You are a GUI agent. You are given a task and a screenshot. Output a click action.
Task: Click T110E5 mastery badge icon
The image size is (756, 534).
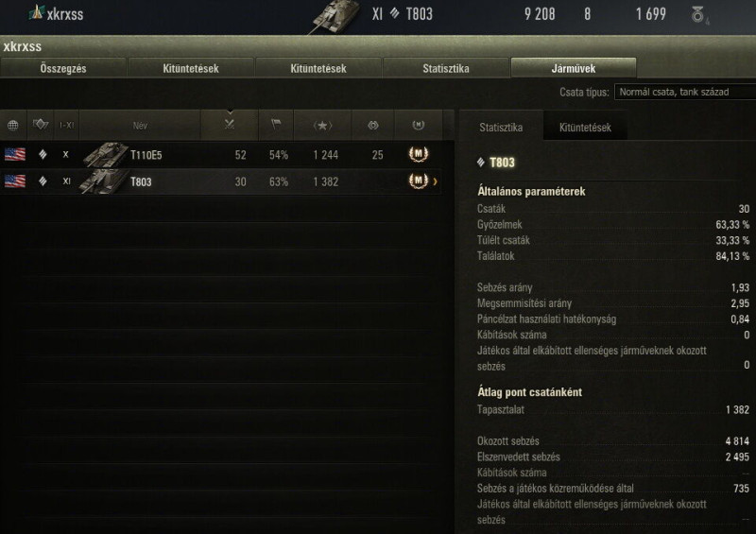[x=418, y=154]
